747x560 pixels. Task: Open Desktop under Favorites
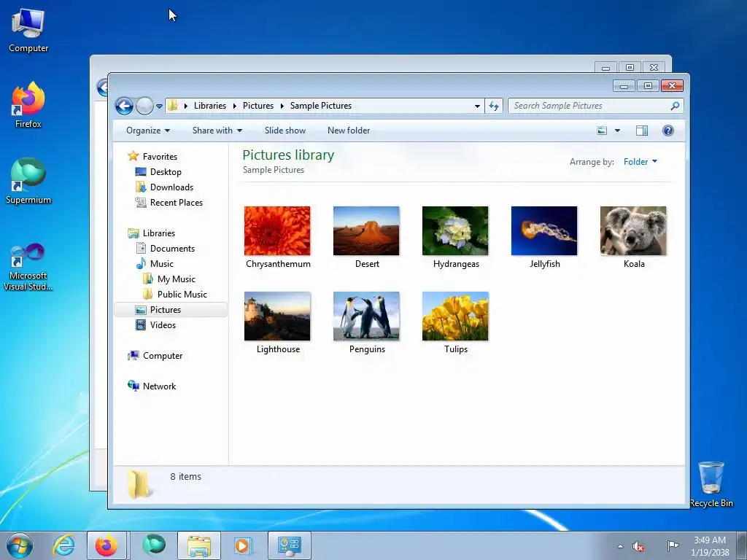click(x=166, y=172)
